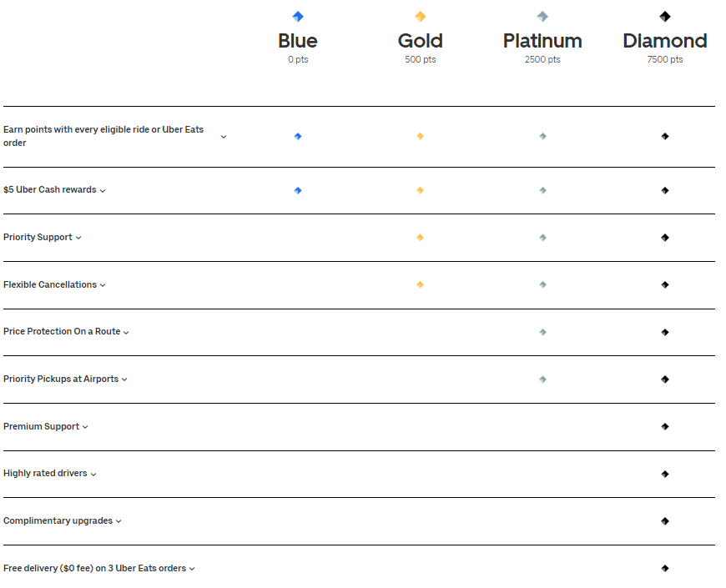Screen dimensions: 726x588
Task: Click Gold diamond in Priority Support row
Action: (420, 238)
